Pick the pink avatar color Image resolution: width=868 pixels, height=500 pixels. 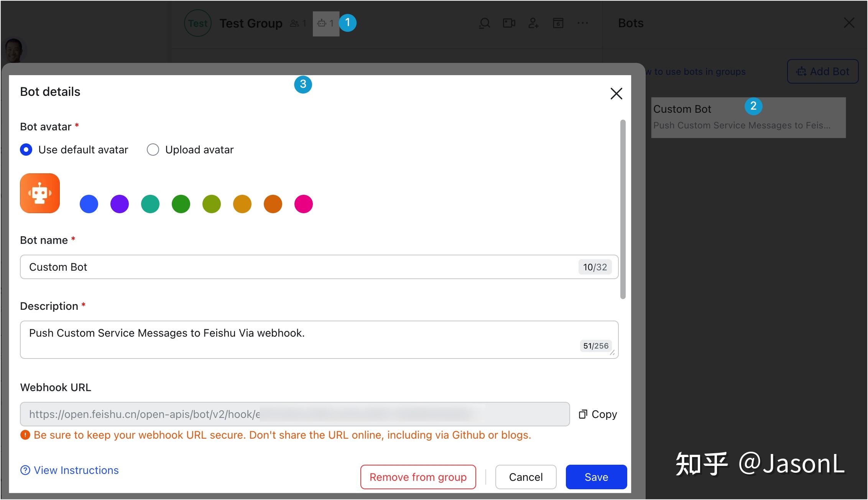click(x=304, y=204)
